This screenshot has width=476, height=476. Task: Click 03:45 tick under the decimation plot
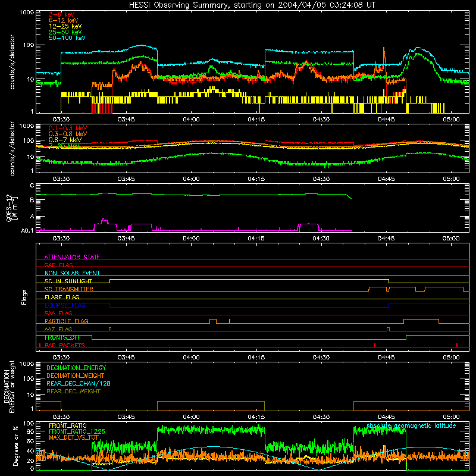pos(126,417)
